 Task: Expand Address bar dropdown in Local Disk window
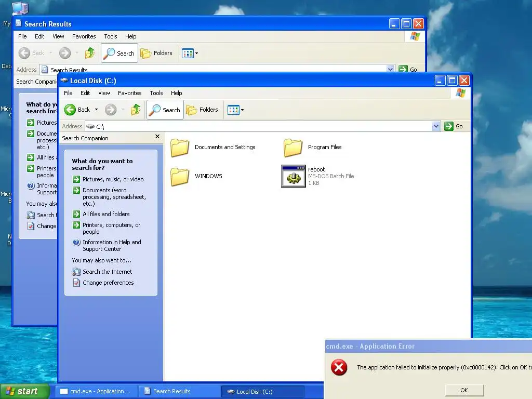(436, 126)
